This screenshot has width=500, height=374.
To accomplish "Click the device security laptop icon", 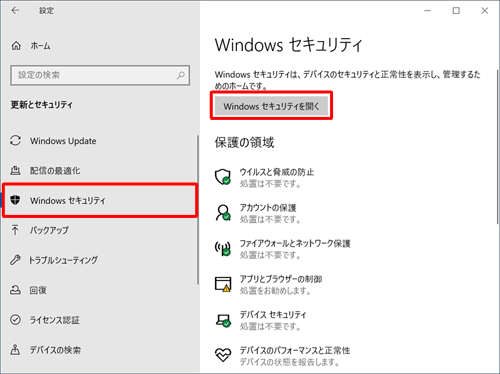I will 223,320.
